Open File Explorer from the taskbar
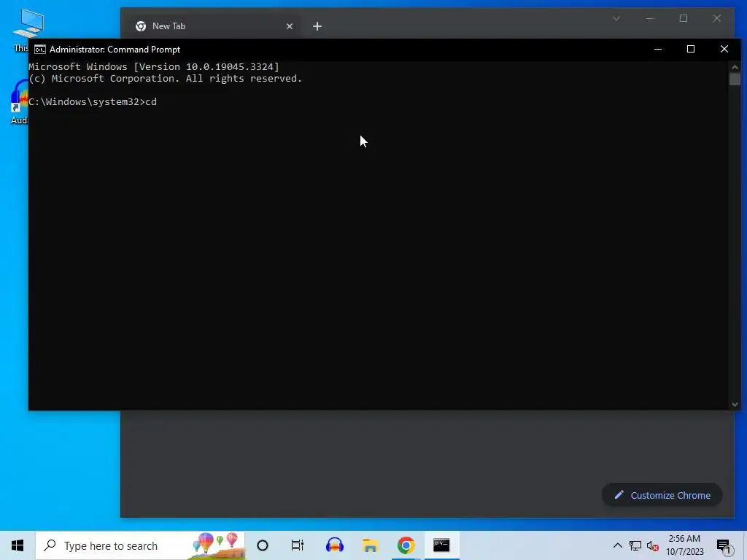747x560 pixels. 370,545
